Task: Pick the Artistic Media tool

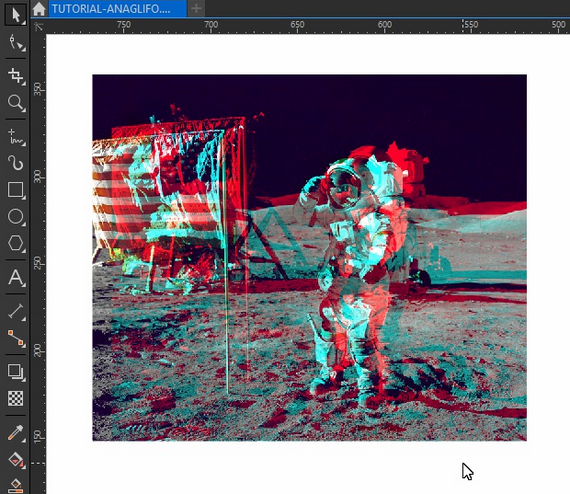Action: pyautogui.click(x=15, y=163)
